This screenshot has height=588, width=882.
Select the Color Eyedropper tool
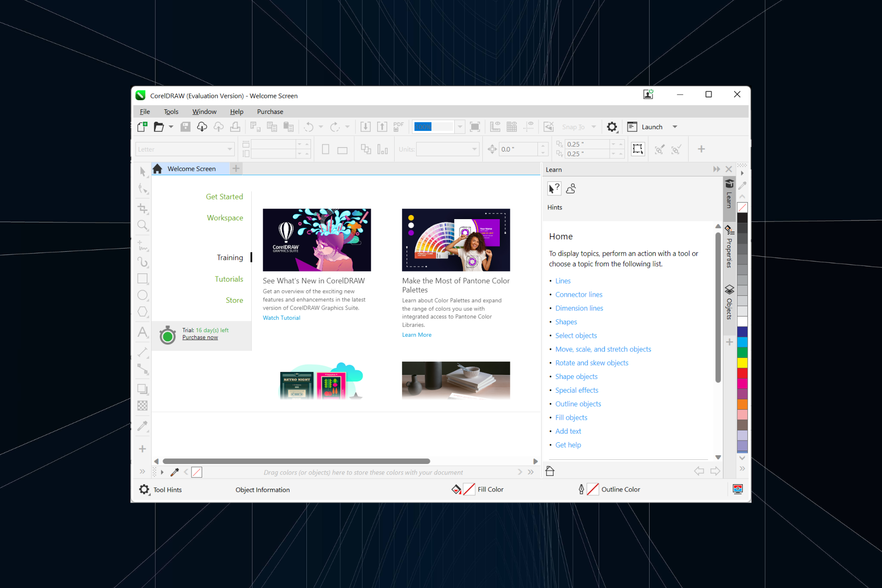pyautogui.click(x=142, y=426)
